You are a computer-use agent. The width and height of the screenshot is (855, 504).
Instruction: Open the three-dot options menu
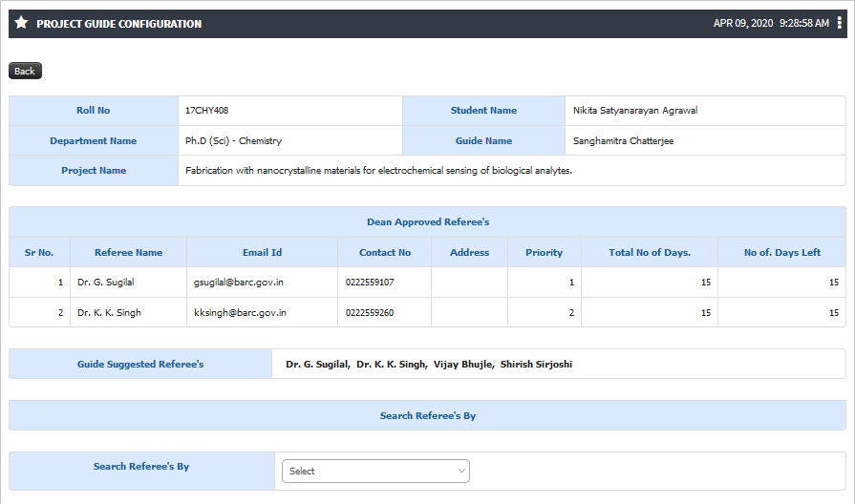[839, 23]
